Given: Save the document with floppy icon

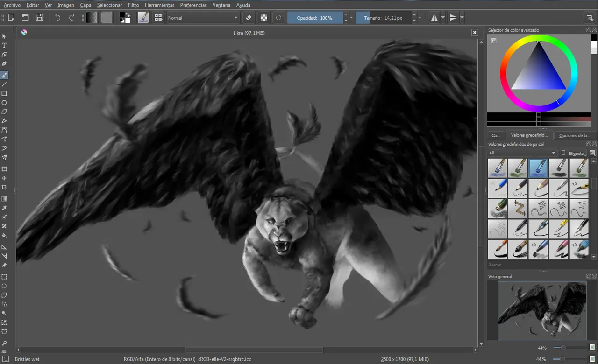Looking at the screenshot, I should [x=39, y=18].
